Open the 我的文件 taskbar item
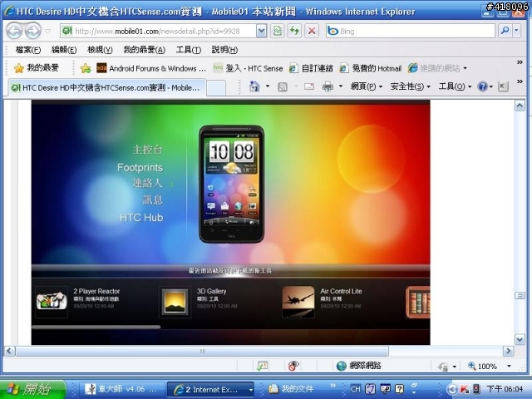The height and width of the screenshot is (399, 532). [x=292, y=389]
